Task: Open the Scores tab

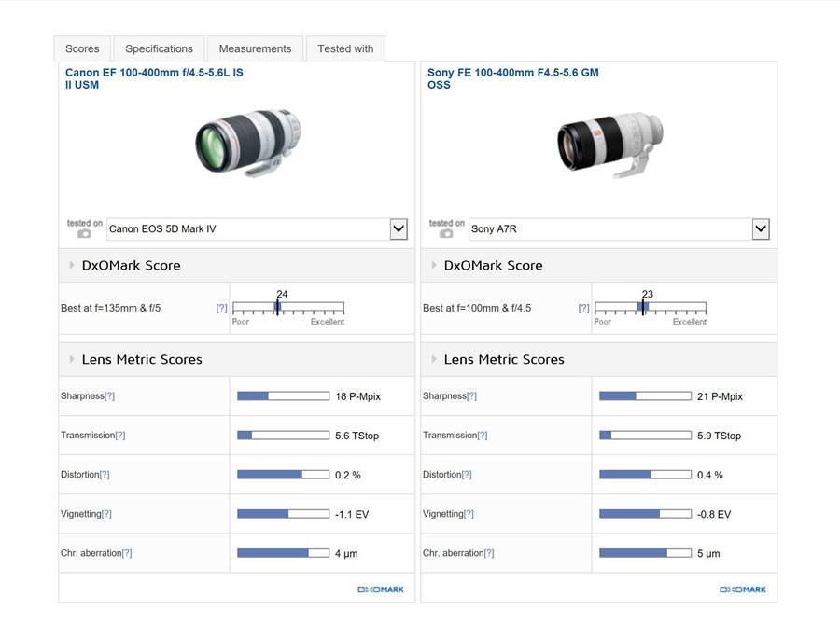Action: pyautogui.click(x=82, y=48)
